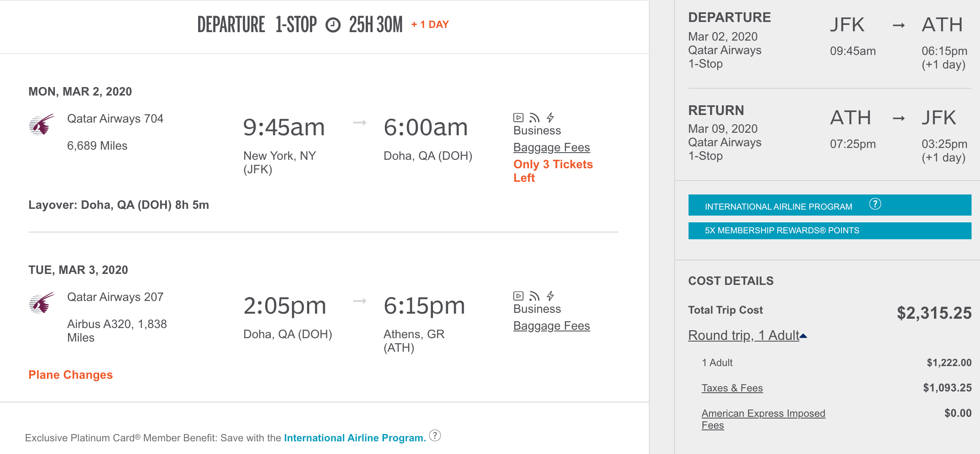
Task: Click the 5X Membership Rewards Points banner
Action: pyautogui.click(x=782, y=230)
